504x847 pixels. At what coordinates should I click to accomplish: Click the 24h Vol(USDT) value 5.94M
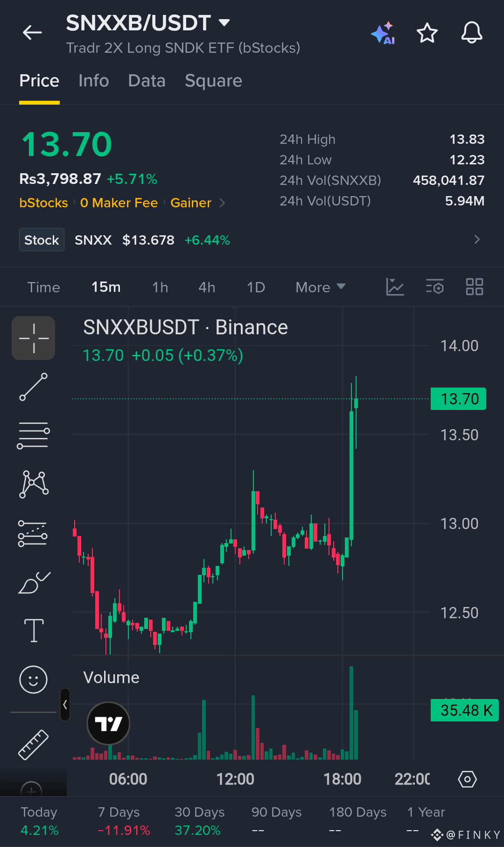(464, 201)
